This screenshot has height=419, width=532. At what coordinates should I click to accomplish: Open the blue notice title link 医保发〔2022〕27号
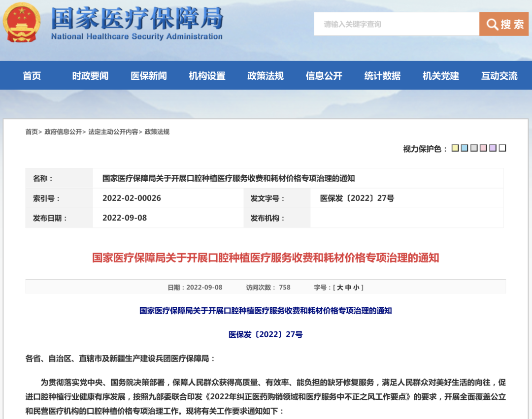click(266, 334)
